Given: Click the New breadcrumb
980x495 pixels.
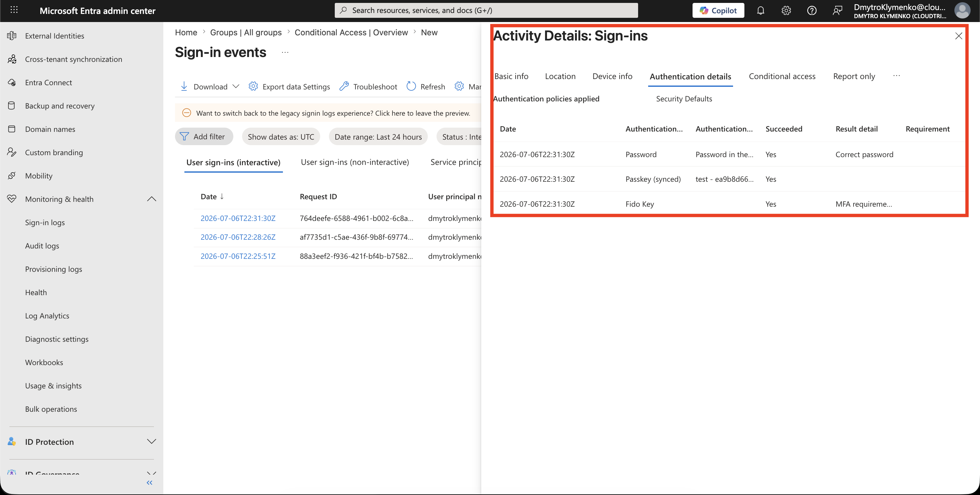Looking at the screenshot, I should [429, 32].
